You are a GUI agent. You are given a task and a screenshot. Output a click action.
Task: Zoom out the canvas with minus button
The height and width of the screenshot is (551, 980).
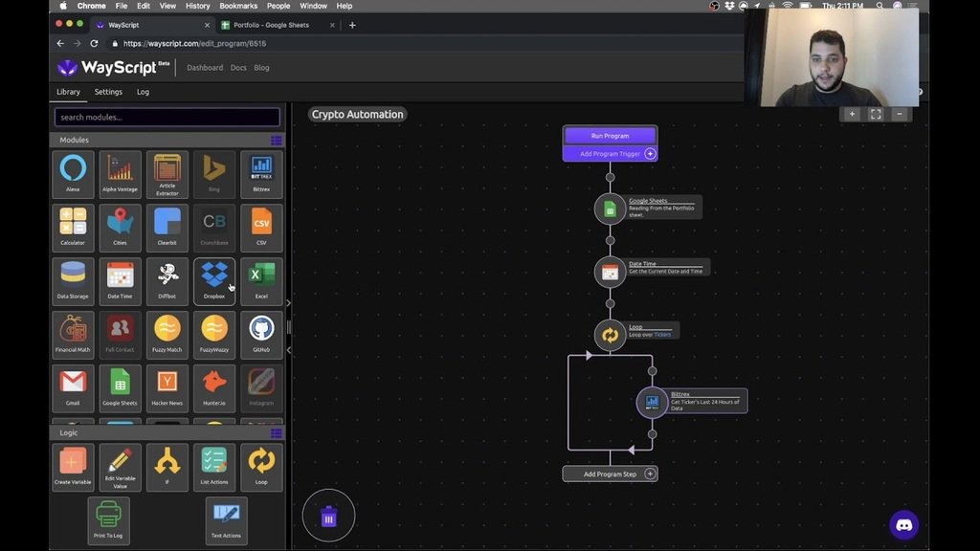tap(900, 114)
